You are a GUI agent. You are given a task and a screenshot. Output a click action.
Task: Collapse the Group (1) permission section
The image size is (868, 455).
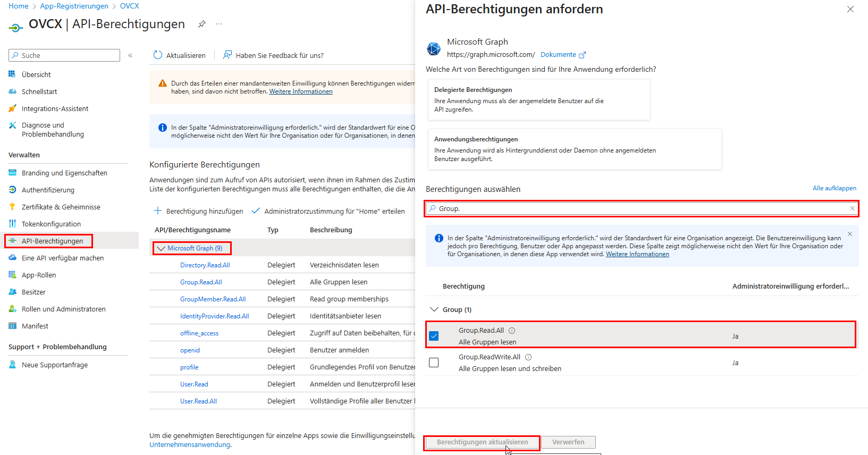[434, 309]
